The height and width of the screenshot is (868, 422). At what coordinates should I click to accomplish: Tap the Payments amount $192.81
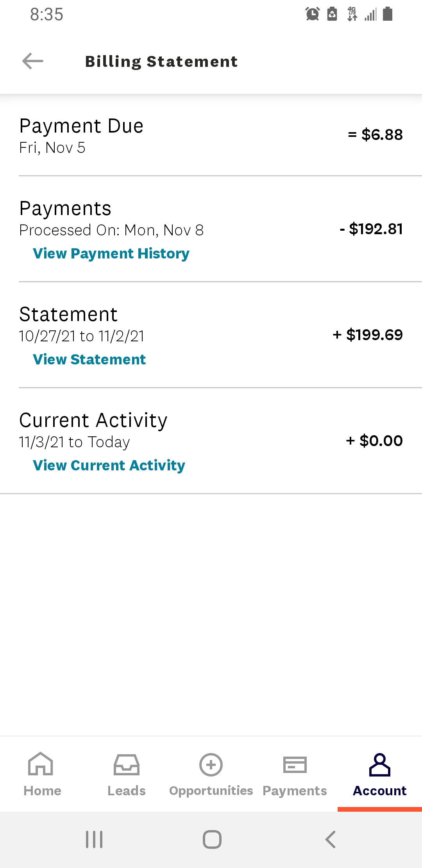371,229
